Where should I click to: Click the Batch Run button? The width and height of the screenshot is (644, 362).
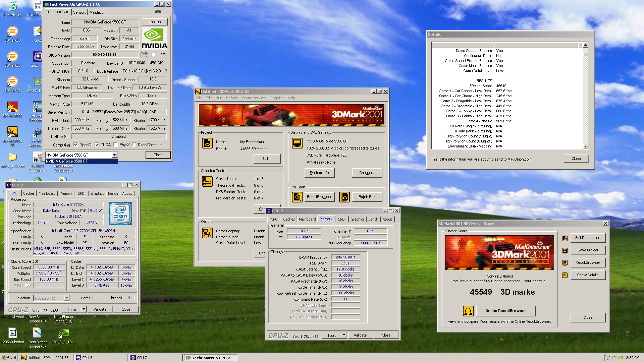pyautogui.click(x=367, y=197)
